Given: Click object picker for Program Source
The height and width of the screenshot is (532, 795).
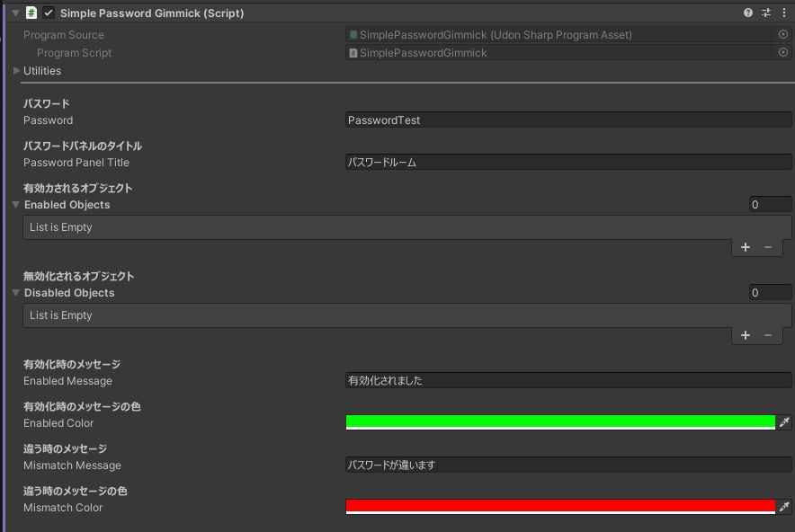Looking at the screenshot, I should 783,34.
